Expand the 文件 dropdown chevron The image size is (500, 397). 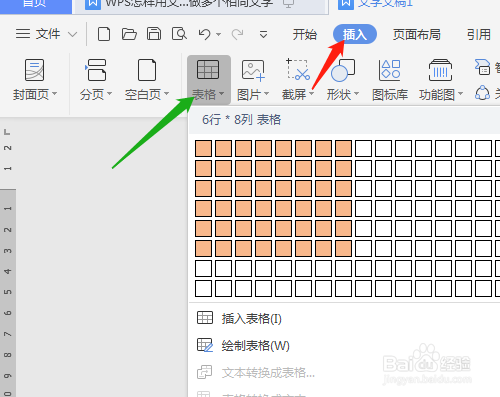click(x=72, y=34)
